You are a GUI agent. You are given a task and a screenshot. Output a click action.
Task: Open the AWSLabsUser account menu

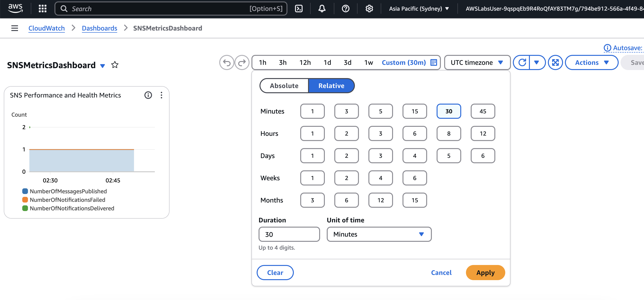pyautogui.click(x=555, y=9)
